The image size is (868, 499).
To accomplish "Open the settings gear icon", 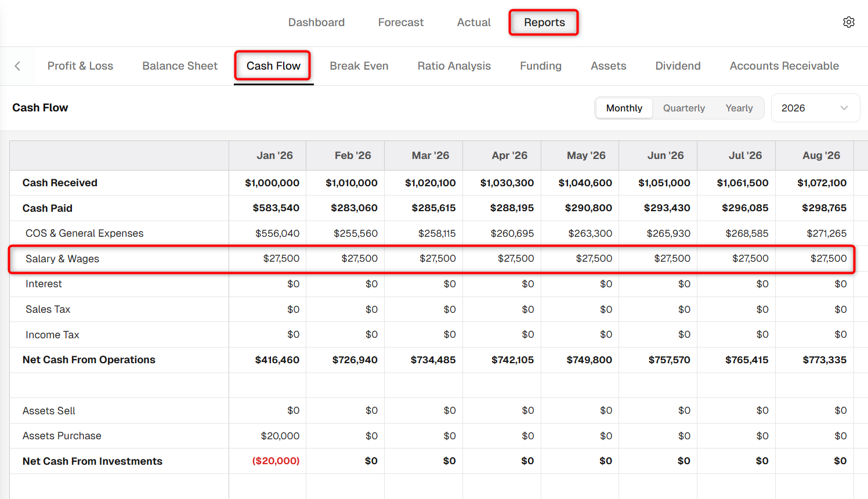I will 848,22.
